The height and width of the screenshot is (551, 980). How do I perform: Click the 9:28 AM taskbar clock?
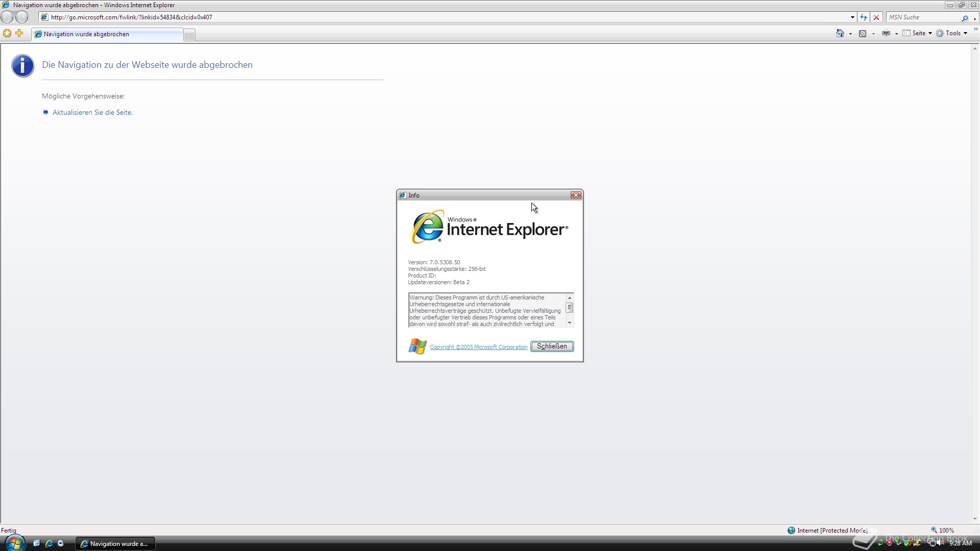coord(960,543)
